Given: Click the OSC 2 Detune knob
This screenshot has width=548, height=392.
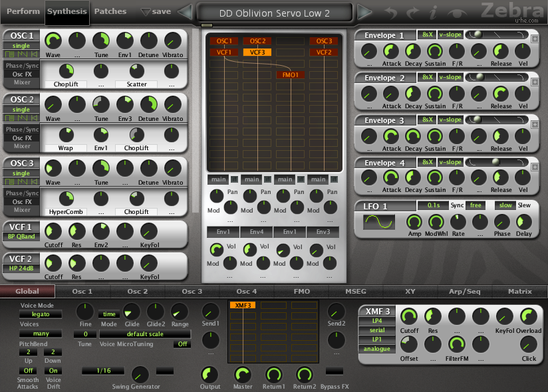Looking at the screenshot, I should point(149,104).
